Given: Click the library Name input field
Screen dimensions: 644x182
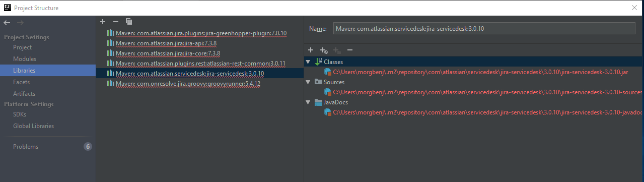Looking at the screenshot, I should point(484,29).
